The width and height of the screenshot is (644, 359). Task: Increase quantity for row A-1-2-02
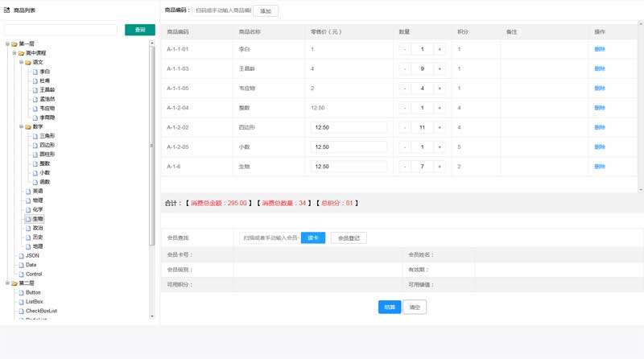pos(440,127)
